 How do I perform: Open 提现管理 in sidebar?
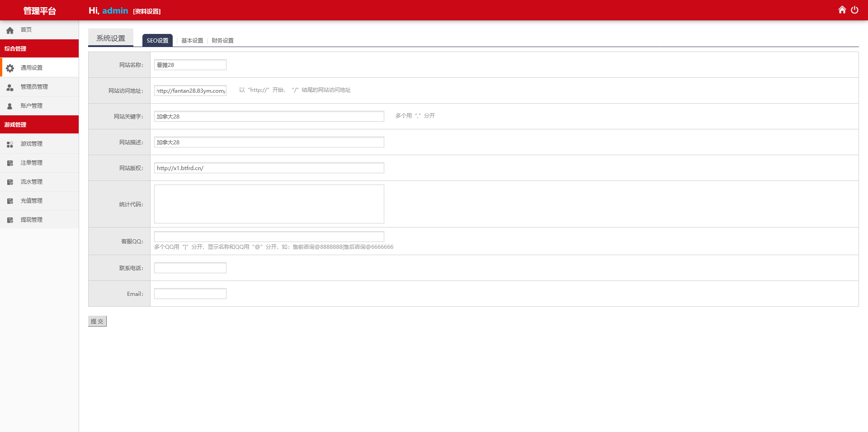[39, 219]
